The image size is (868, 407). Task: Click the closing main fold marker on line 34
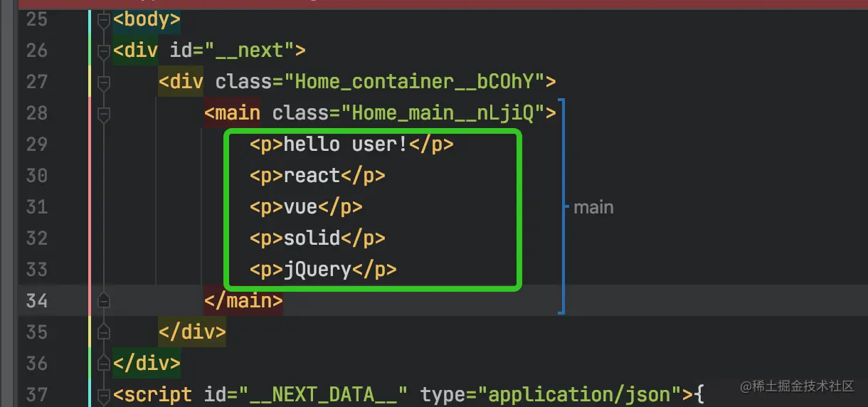click(104, 301)
